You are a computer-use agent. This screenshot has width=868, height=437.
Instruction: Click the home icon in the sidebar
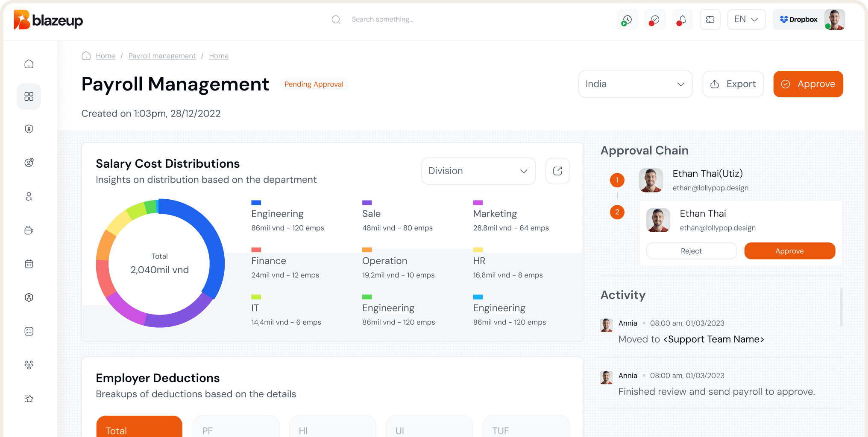coord(29,64)
